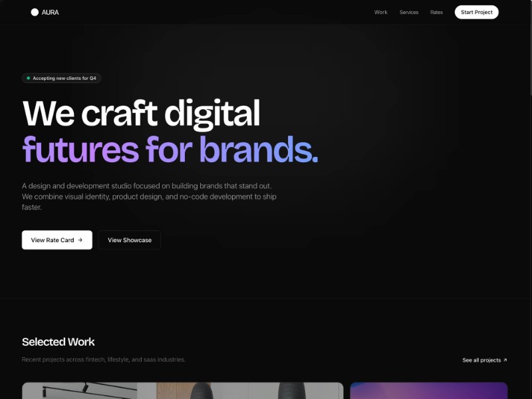Click the gradient futures for brands text
The height and width of the screenshot is (399, 532).
[x=170, y=149]
